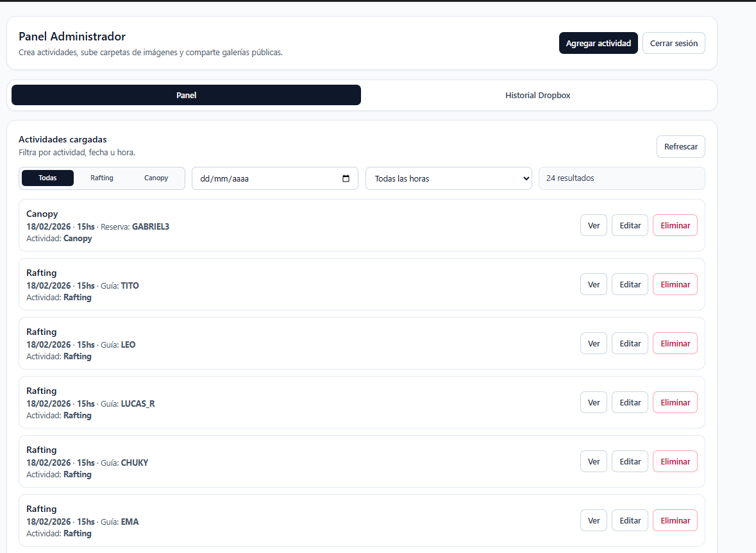The image size is (756, 553).
Task: Click the reservation name GABRIEL3
Action: click(x=151, y=226)
